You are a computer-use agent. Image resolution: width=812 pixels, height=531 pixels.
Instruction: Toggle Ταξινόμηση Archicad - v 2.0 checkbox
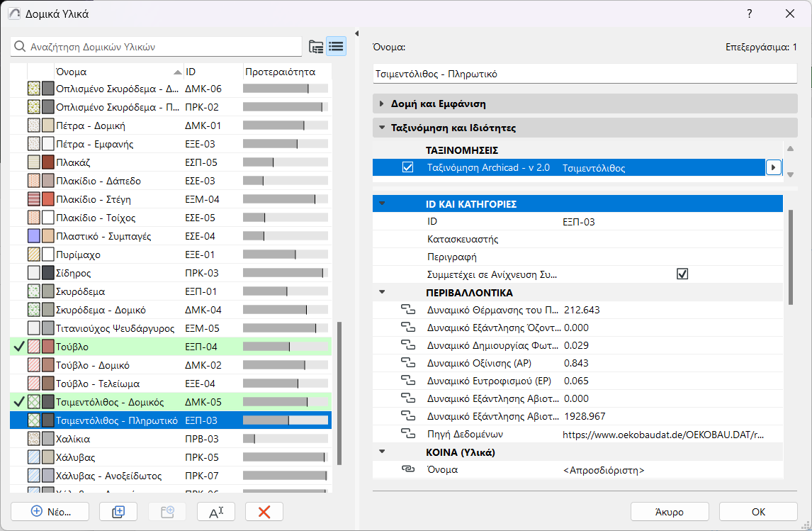click(x=408, y=167)
